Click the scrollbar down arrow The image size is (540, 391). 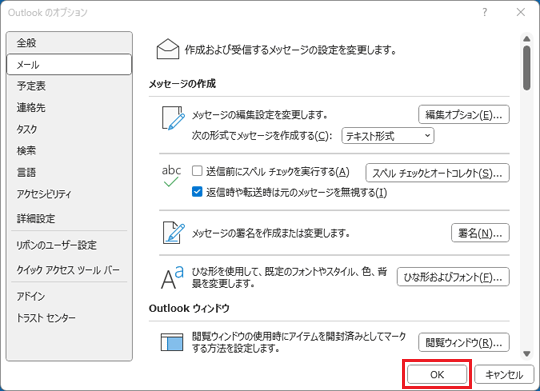[527, 354]
